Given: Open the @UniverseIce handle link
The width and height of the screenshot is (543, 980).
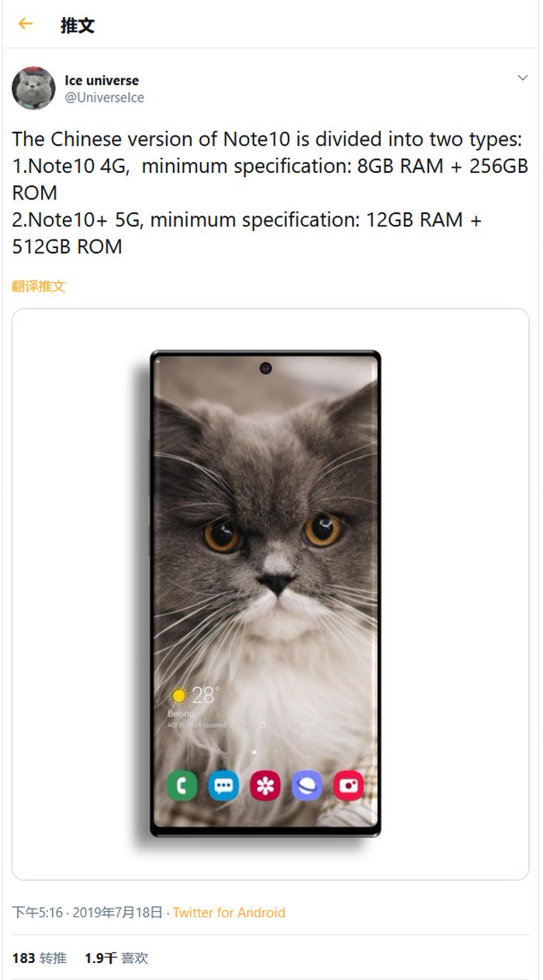Looking at the screenshot, I should pyautogui.click(x=104, y=98).
